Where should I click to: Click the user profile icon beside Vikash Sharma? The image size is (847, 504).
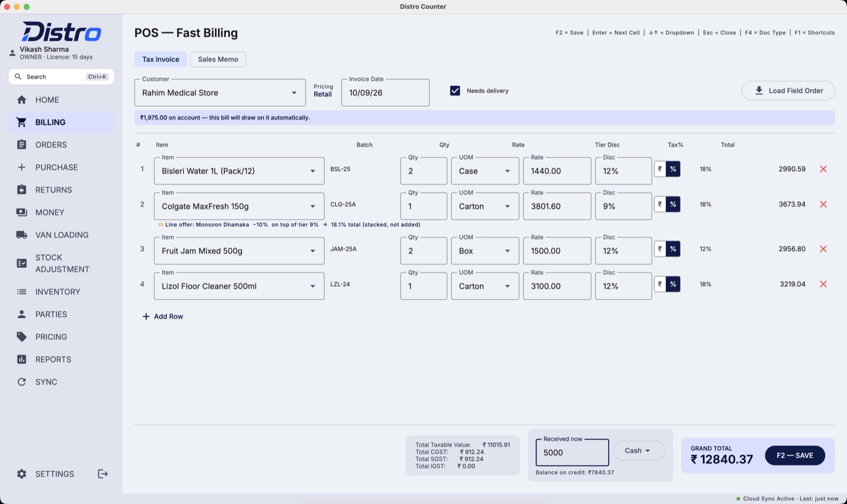[12, 53]
